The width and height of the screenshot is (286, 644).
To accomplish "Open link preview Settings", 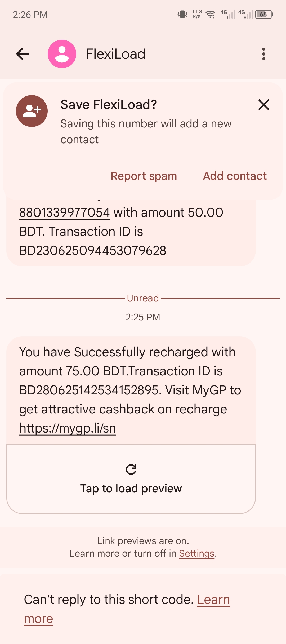I will 196,553.
